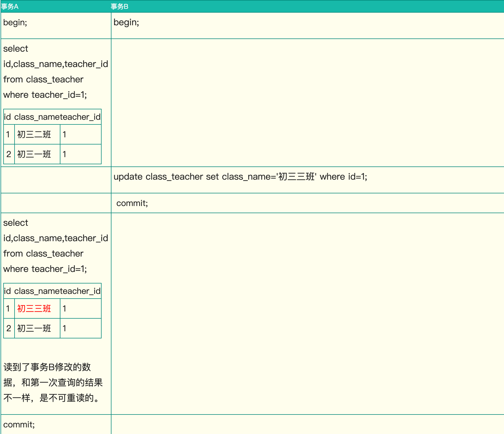The height and width of the screenshot is (434, 504).
Task: Click commit; in the 事务B column
Action: pyautogui.click(x=132, y=203)
